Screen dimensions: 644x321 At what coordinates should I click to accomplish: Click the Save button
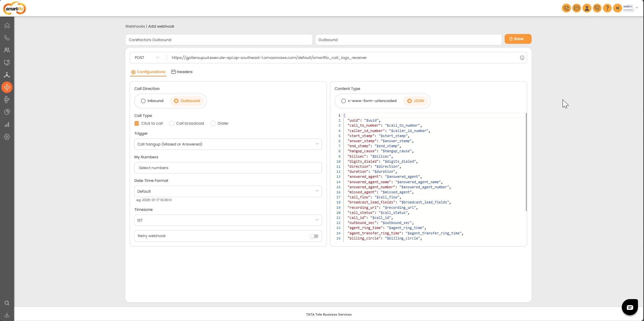tap(518, 39)
